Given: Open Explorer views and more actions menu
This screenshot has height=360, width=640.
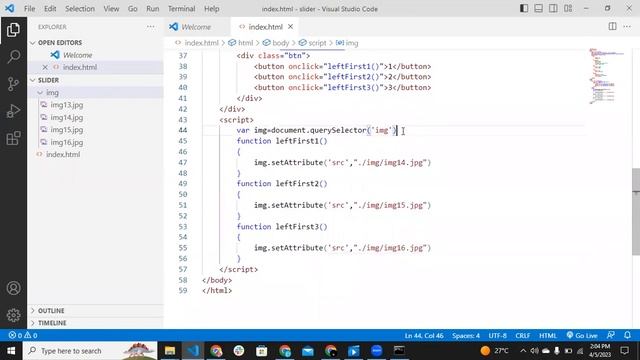Looking at the screenshot, I should tap(151, 27).
